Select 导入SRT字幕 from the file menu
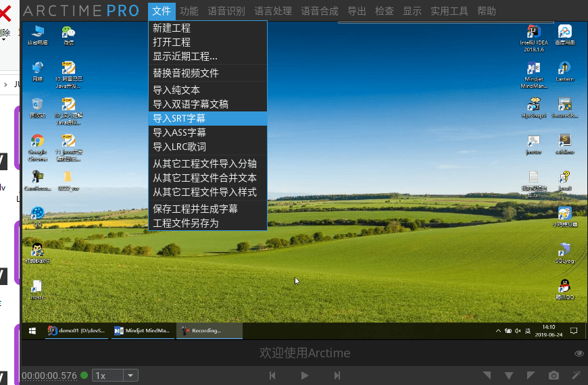 (x=179, y=118)
